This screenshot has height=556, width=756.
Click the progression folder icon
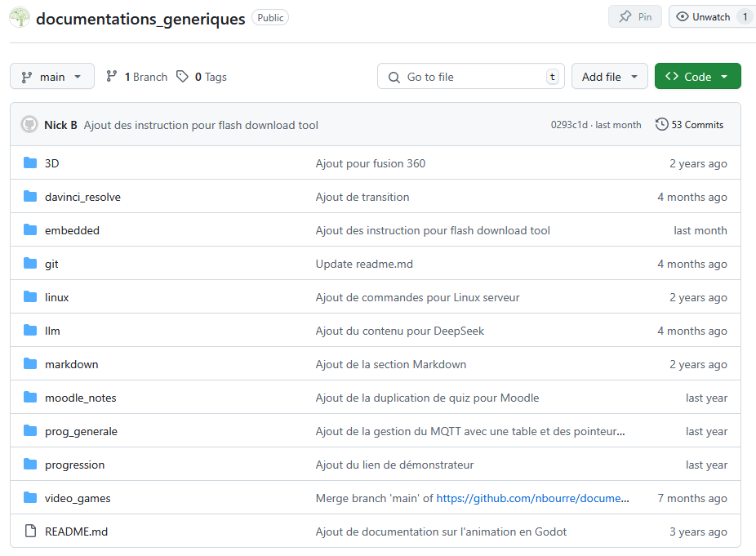tap(30, 465)
